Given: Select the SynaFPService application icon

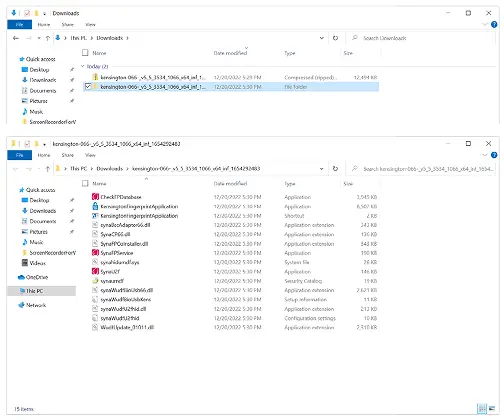Looking at the screenshot, I should coord(95,253).
